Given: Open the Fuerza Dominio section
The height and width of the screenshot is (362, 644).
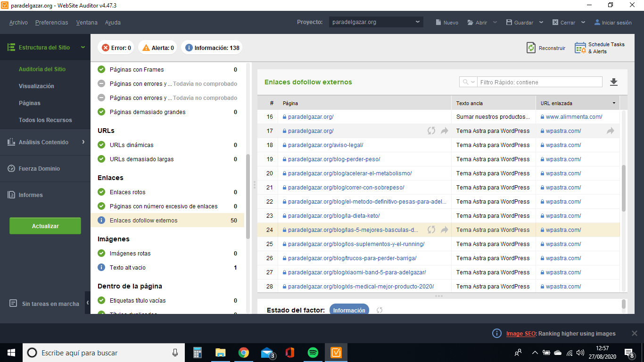Looking at the screenshot, I should (45, 168).
